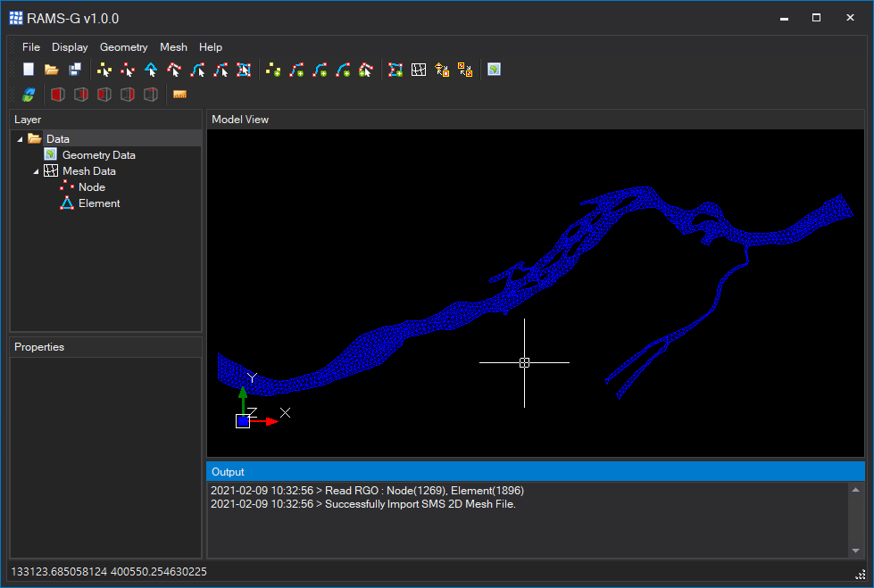Open the Mesh menu
Image resolution: width=874 pixels, height=588 pixels.
(x=173, y=47)
